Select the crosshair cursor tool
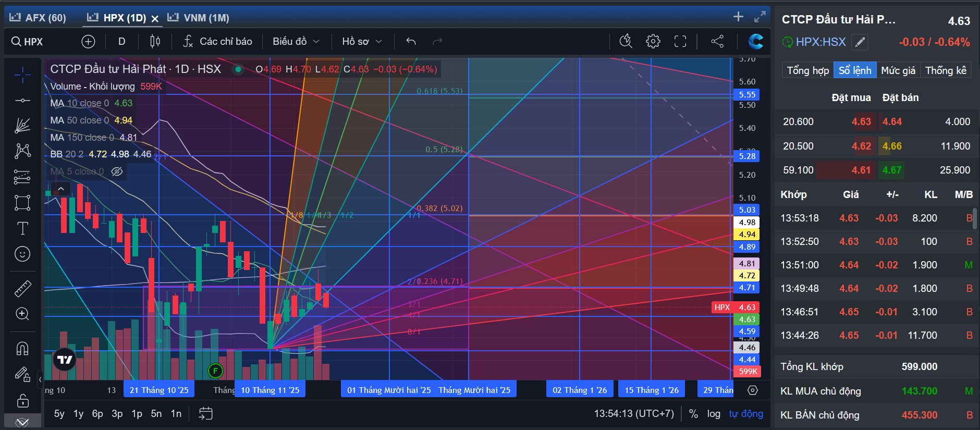Image resolution: width=980 pixels, height=430 pixels. [22, 75]
